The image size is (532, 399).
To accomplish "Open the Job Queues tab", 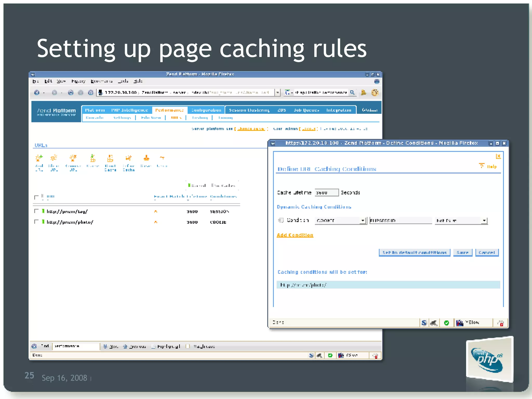I will click(x=307, y=110).
